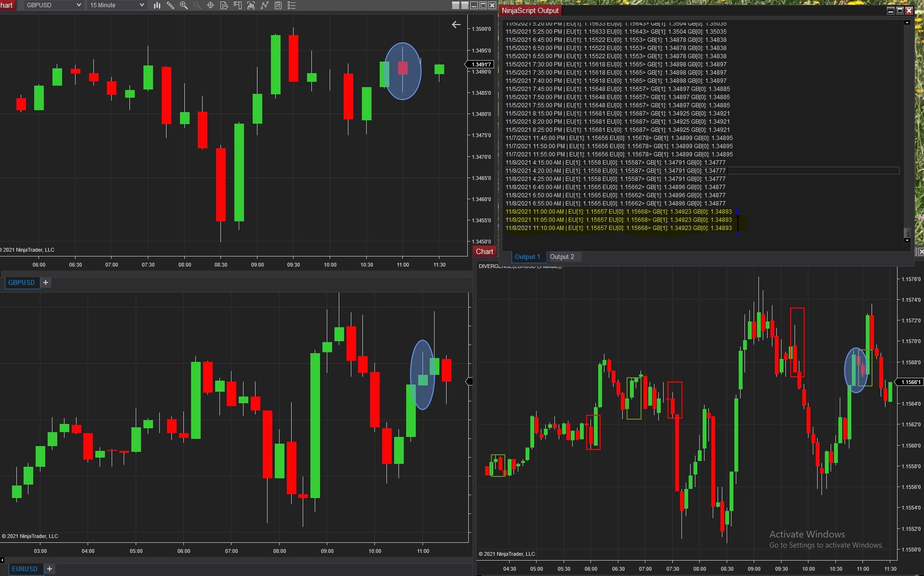
Task: Open the strategies icon
Action: pyautogui.click(x=278, y=5)
